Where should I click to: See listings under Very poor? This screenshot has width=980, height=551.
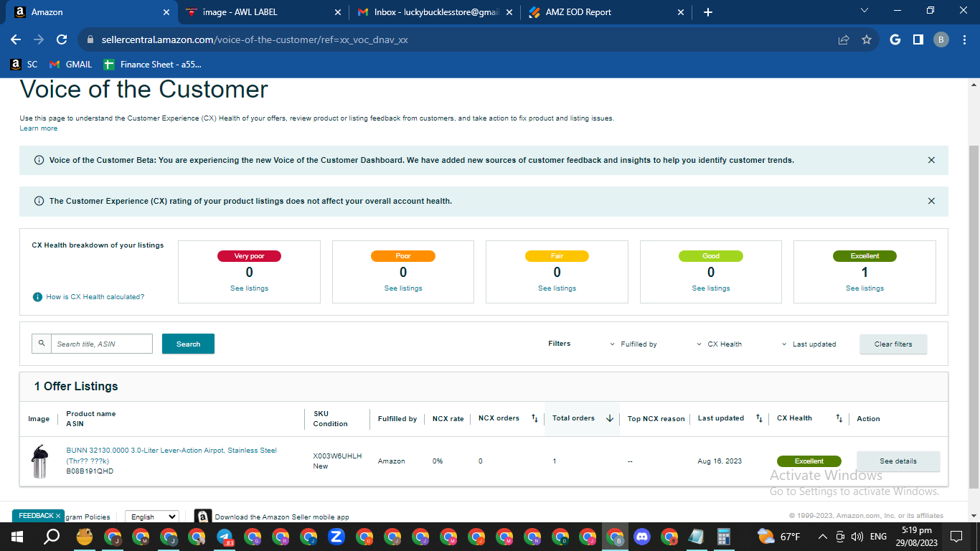click(249, 288)
